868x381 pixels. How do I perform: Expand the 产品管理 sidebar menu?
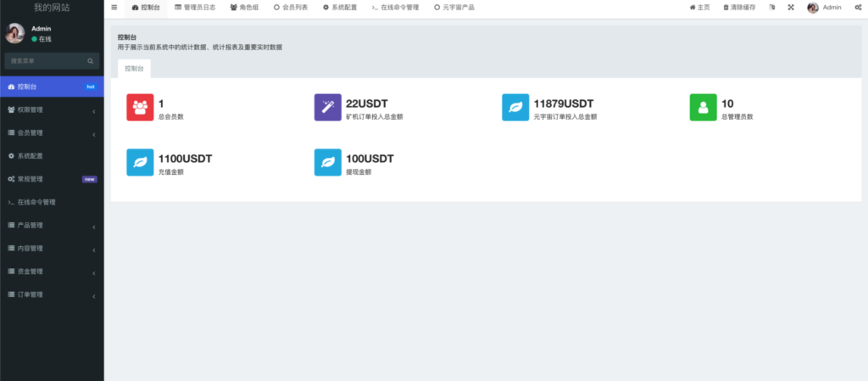point(52,226)
